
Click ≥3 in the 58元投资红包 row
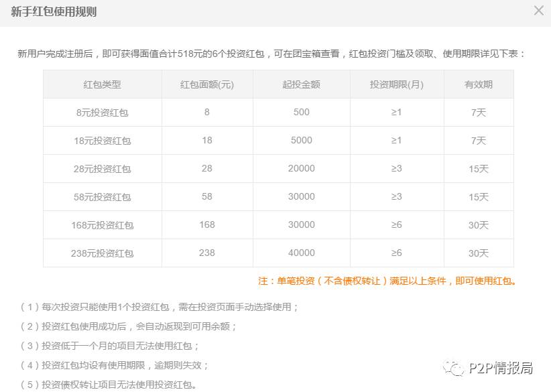point(397,196)
